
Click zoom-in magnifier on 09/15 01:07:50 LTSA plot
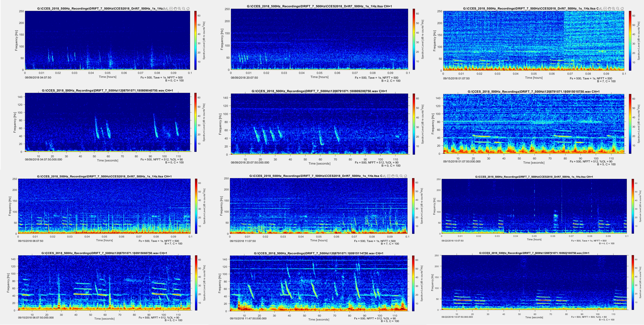click(613, 8)
